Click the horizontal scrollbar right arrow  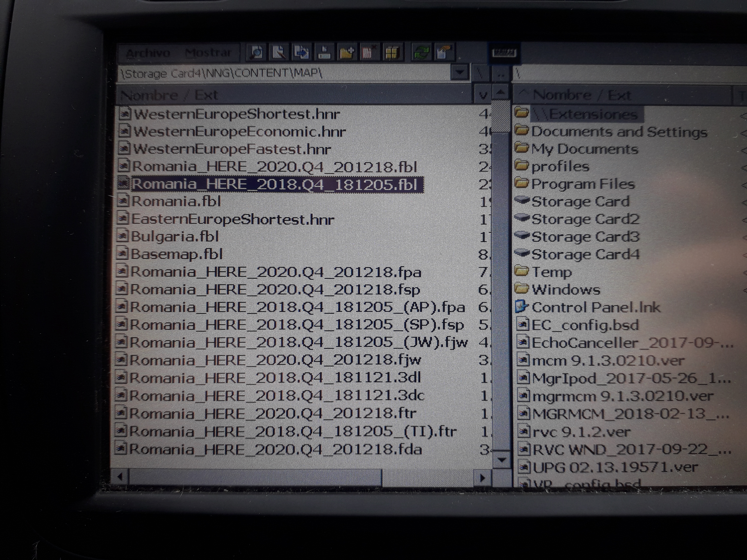pos(483,478)
